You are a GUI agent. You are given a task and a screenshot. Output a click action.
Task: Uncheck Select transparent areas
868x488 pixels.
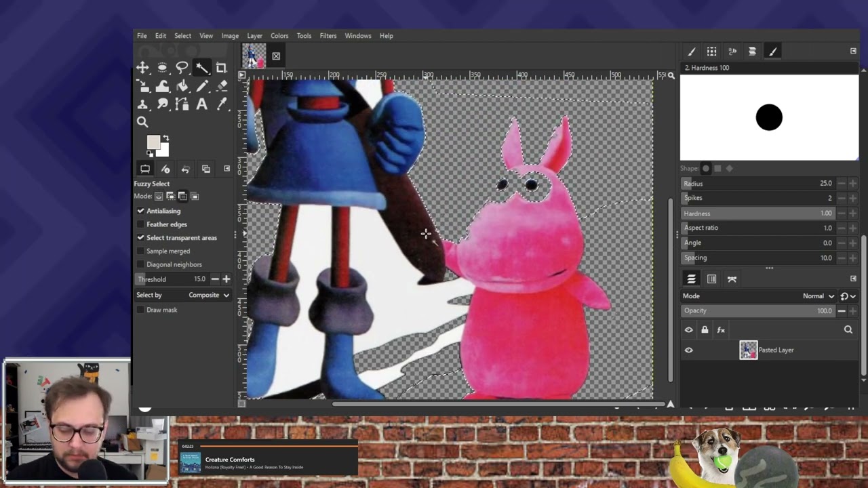tap(141, 238)
